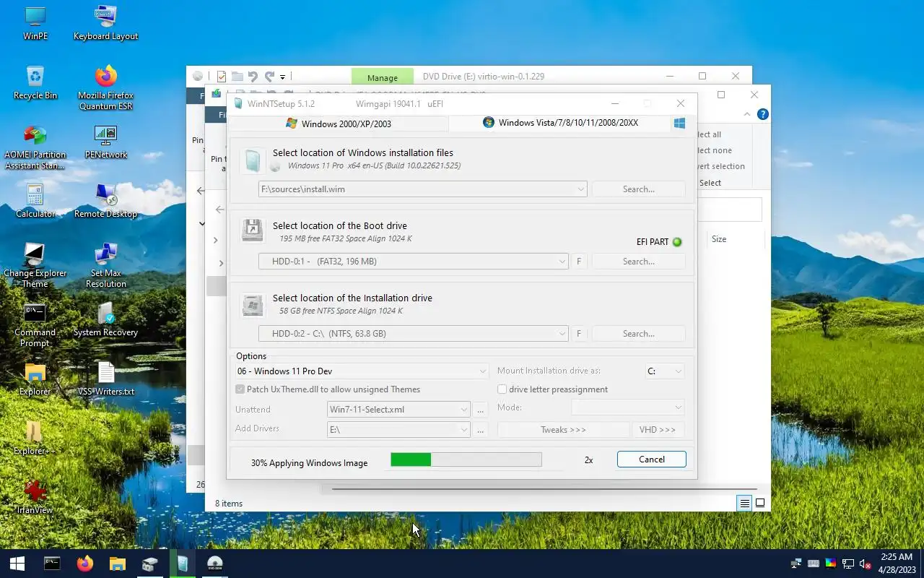Expand the install.wim path dropdown
This screenshot has height=578, width=924.
coord(581,189)
